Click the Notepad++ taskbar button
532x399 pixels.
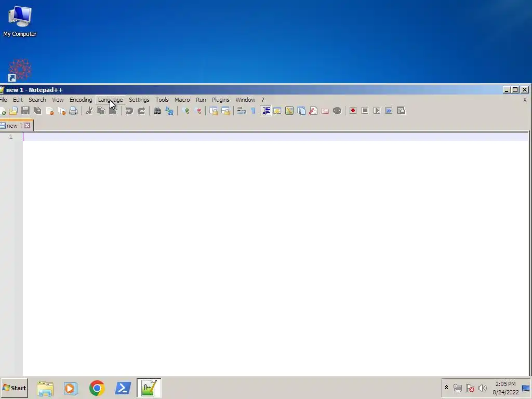(149, 388)
